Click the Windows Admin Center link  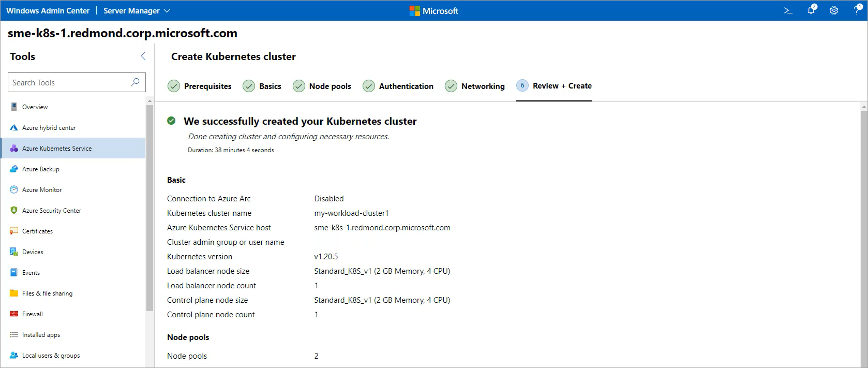pyautogui.click(x=48, y=10)
